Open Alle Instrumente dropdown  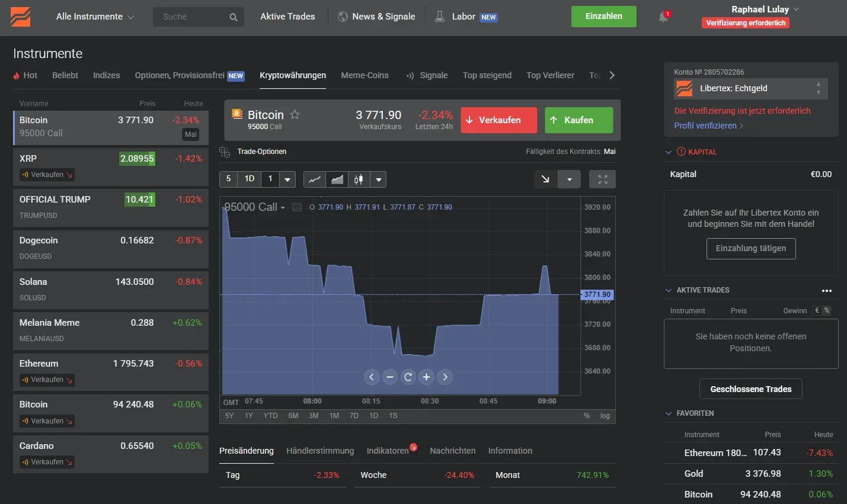click(x=95, y=17)
